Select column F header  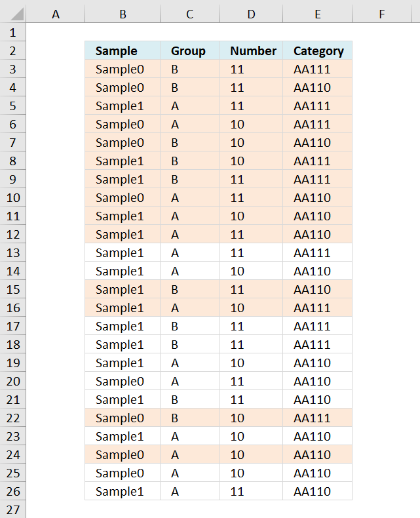pos(381,14)
